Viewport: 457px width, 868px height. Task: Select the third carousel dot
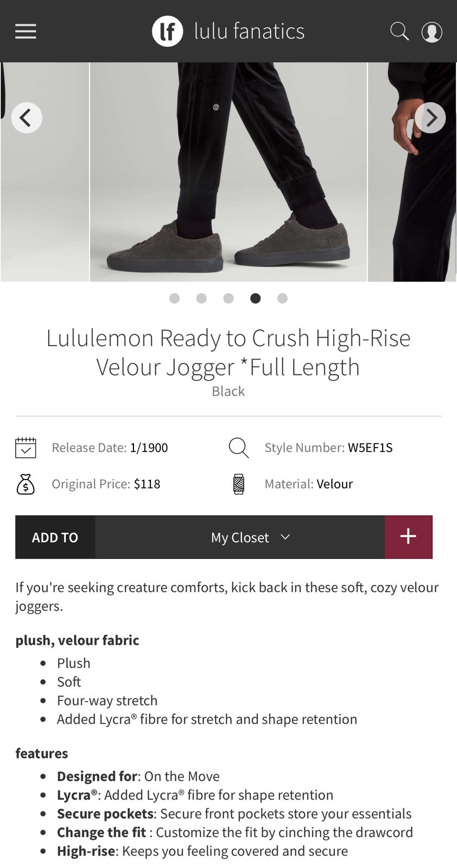point(228,298)
